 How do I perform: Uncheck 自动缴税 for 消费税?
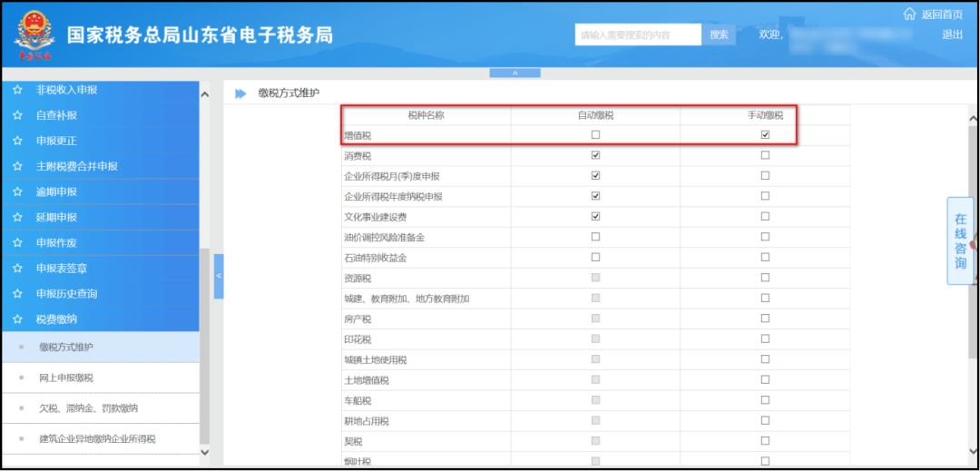[x=595, y=155]
